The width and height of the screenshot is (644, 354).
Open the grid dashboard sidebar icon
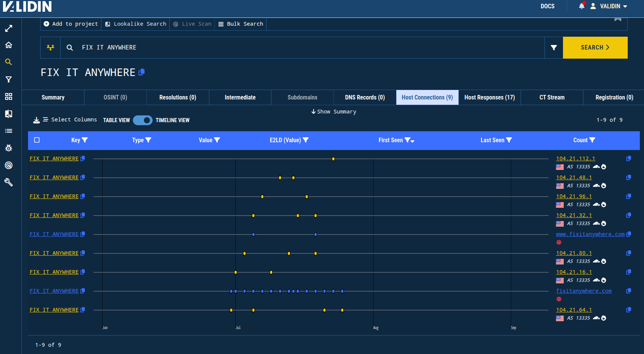point(9,96)
